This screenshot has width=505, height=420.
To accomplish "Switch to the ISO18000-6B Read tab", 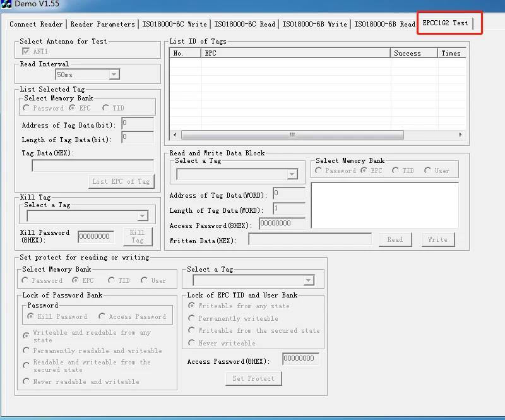I will 384,24.
